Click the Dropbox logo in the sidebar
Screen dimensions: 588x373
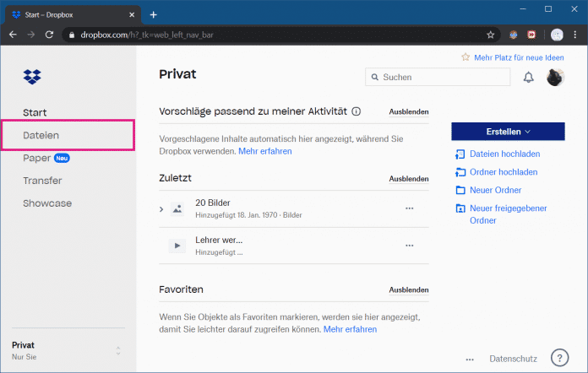coord(32,77)
